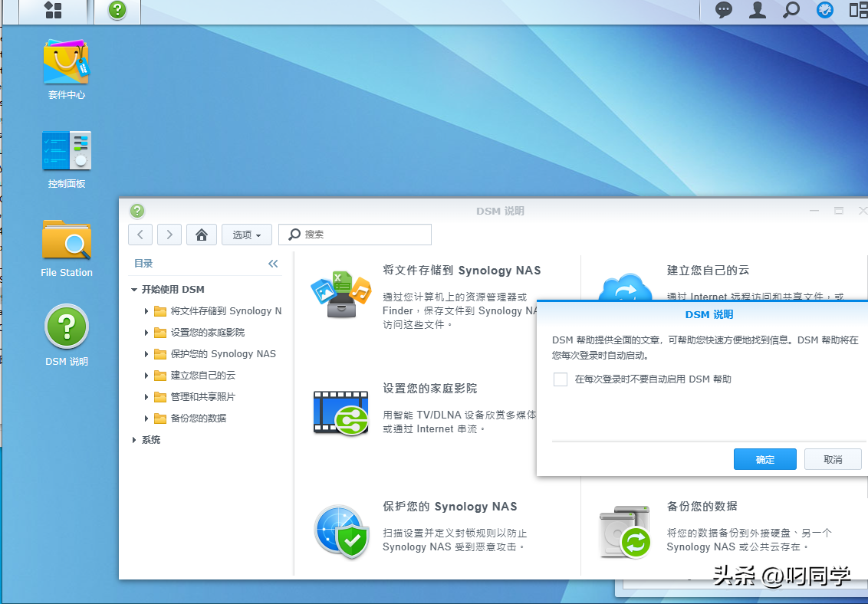
Task: Click the 确定 button in the dialog
Action: [764, 458]
